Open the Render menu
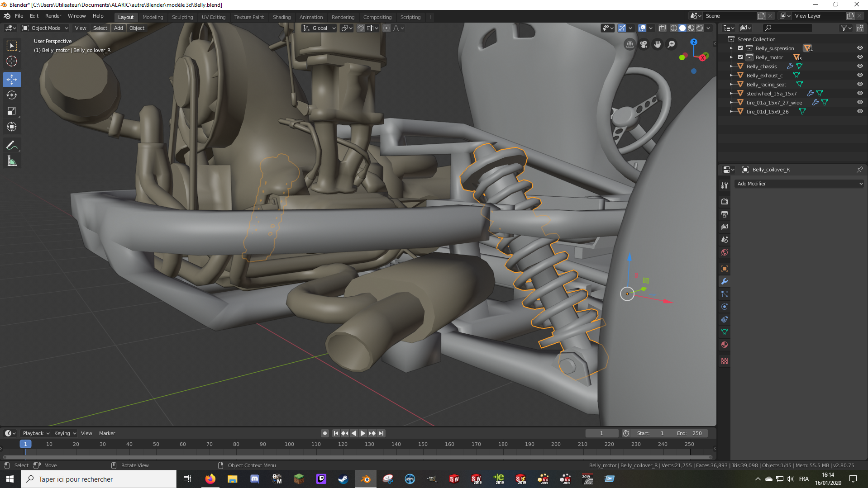The width and height of the screenshot is (868, 488). click(x=53, y=16)
